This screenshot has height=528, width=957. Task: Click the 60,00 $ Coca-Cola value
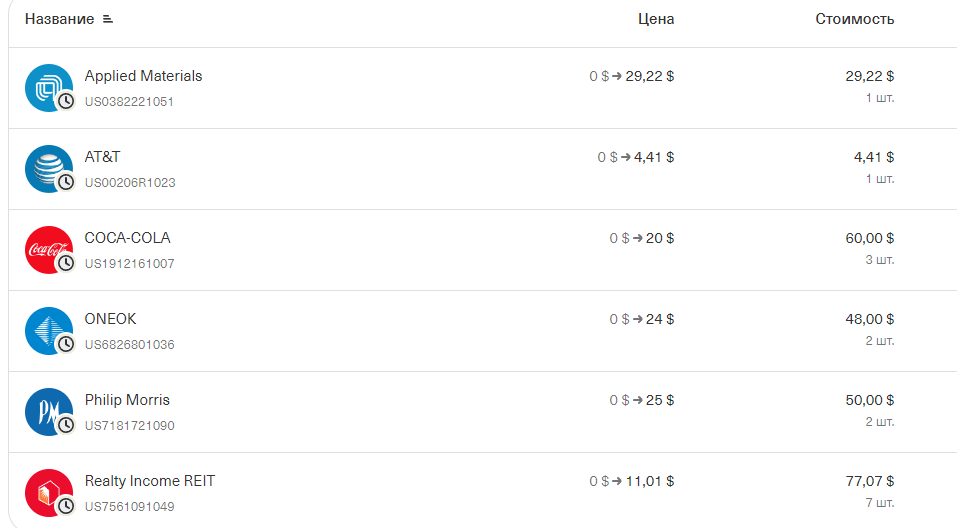pyautogui.click(x=870, y=238)
